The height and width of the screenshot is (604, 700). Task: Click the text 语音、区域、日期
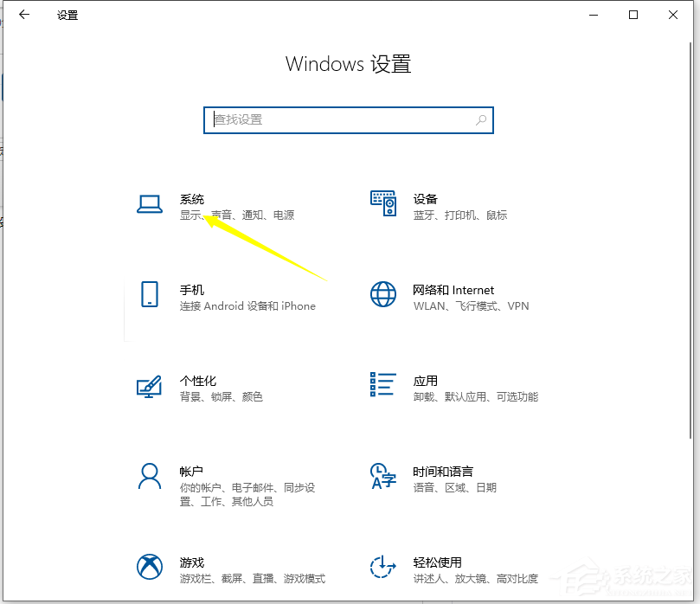click(455, 487)
